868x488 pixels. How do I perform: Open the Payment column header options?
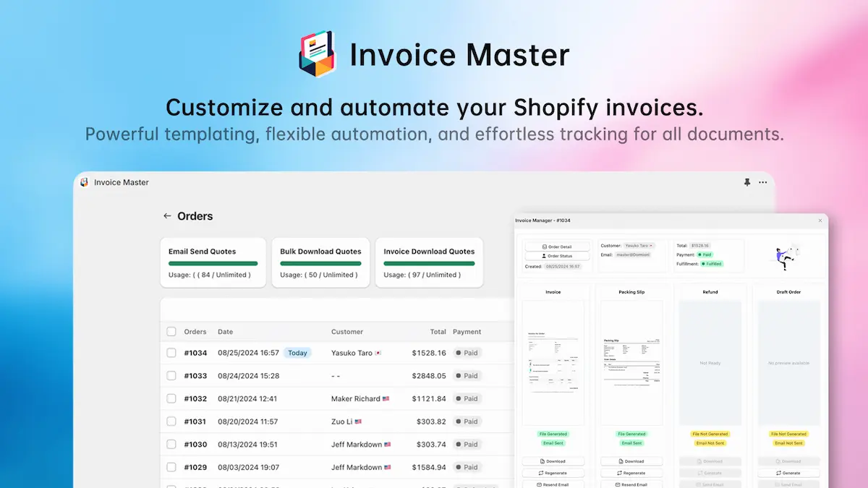point(467,331)
